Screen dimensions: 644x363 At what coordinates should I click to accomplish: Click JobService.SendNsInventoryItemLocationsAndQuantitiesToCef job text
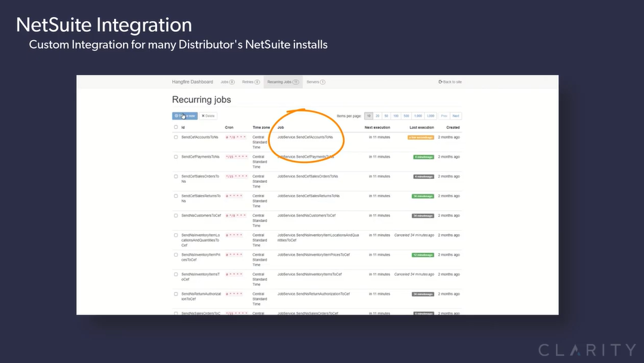[x=318, y=237]
